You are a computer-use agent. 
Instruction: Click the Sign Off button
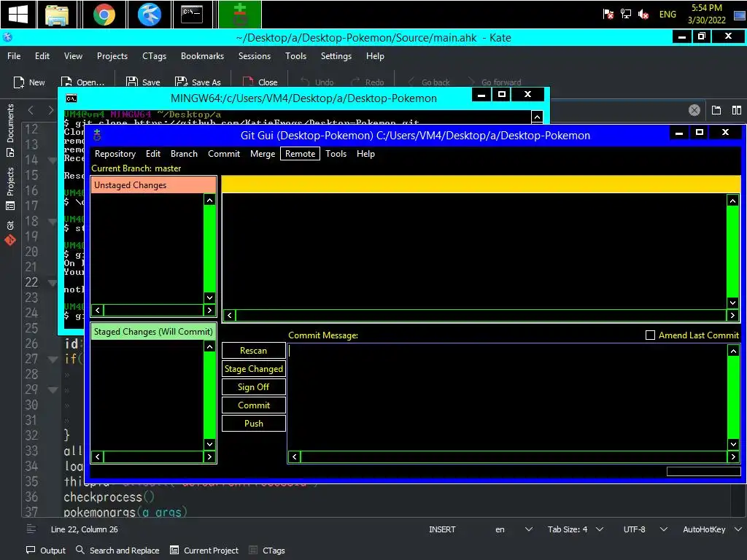click(x=253, y=386)
